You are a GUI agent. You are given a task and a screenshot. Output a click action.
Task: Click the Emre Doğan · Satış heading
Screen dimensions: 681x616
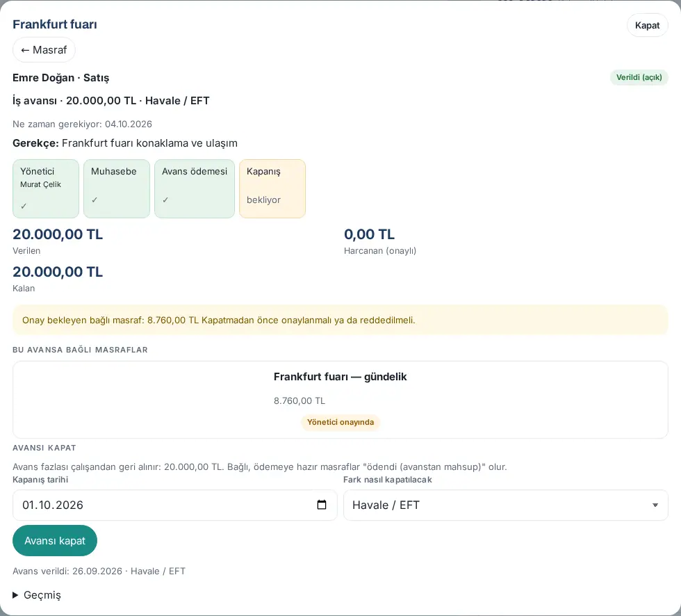coord(61,78)
